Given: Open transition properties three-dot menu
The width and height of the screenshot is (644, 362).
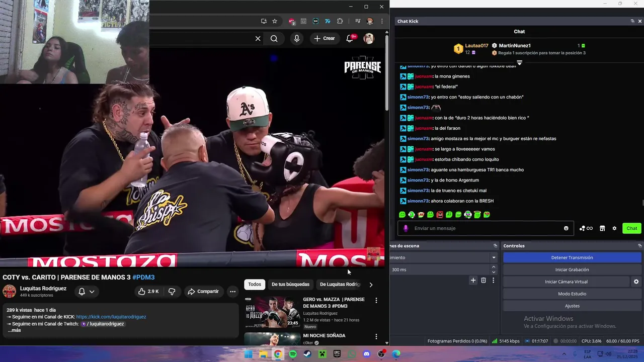Looking at the screenshot, I should [493, 281].
